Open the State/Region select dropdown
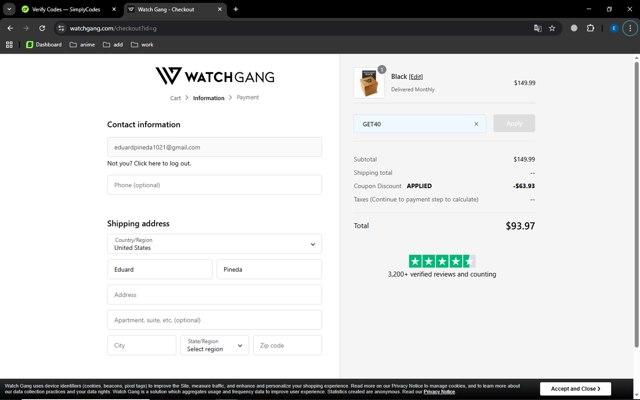This screenshot has width=640, height=400. tap(214, 345)
